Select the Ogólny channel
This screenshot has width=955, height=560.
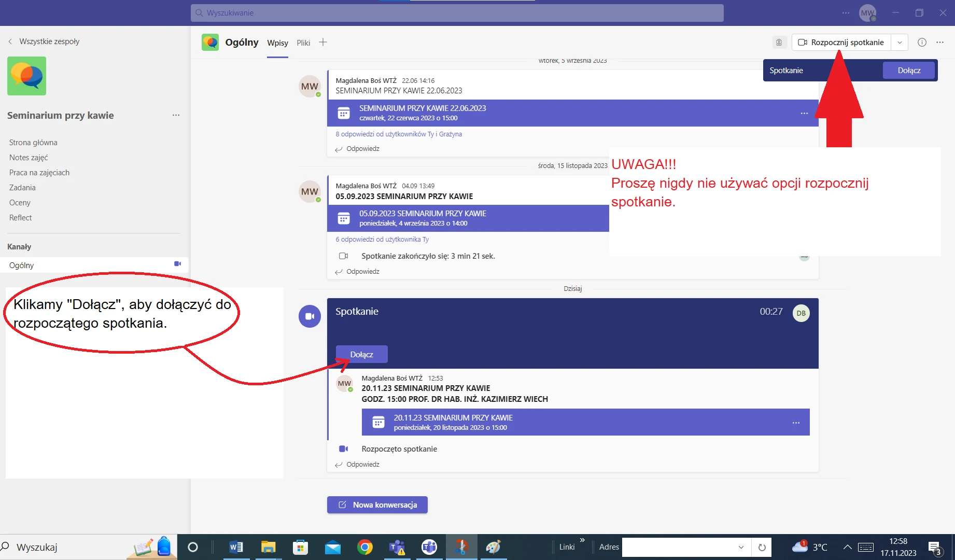click(94, 265)
